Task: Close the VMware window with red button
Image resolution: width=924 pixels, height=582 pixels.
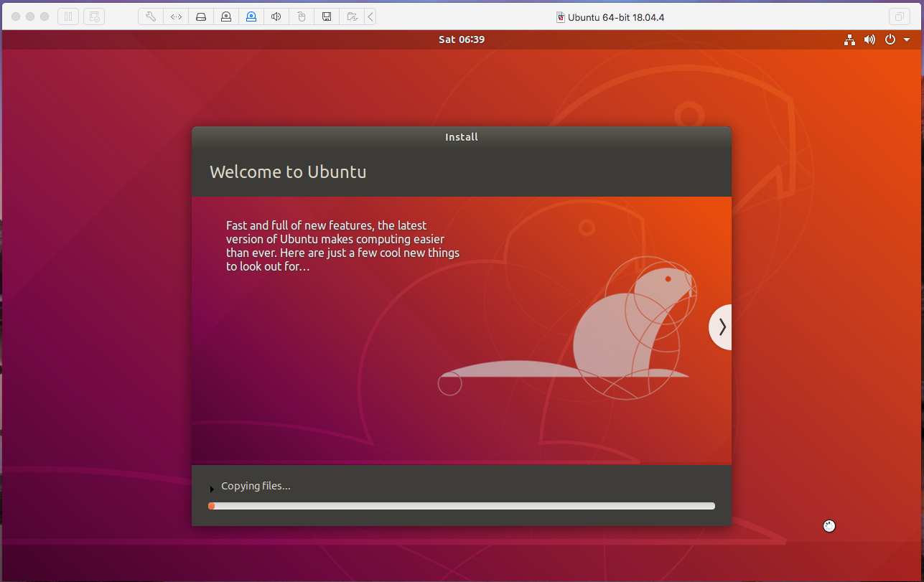Action: (16, 17)
